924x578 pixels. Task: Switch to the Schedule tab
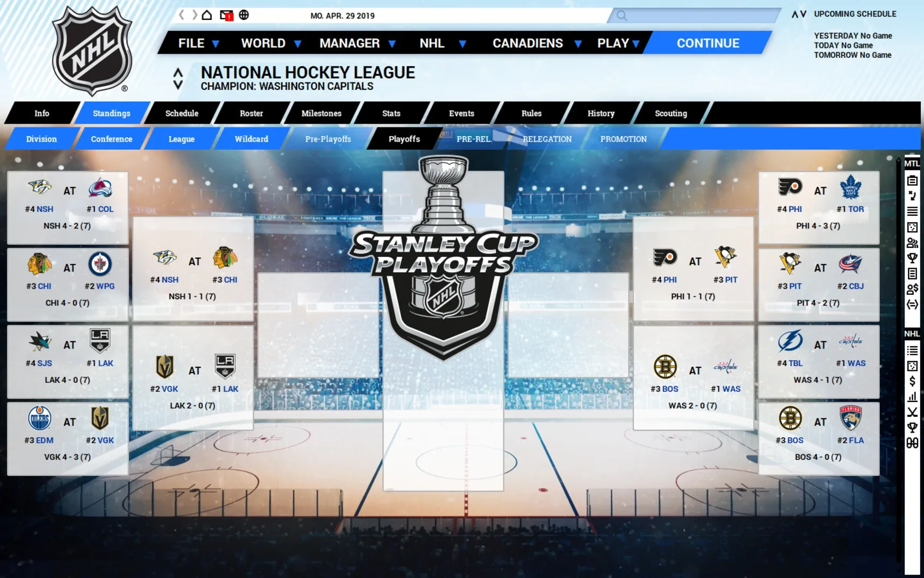[182, 113]
